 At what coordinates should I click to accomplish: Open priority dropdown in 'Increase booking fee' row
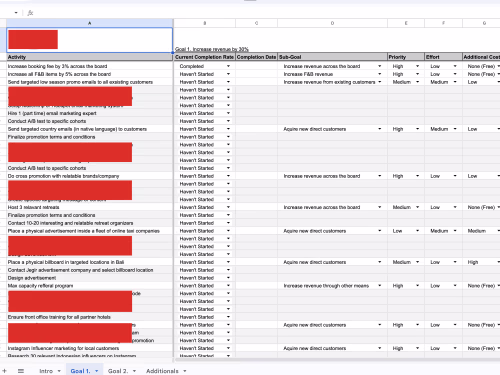coord(417,66)
